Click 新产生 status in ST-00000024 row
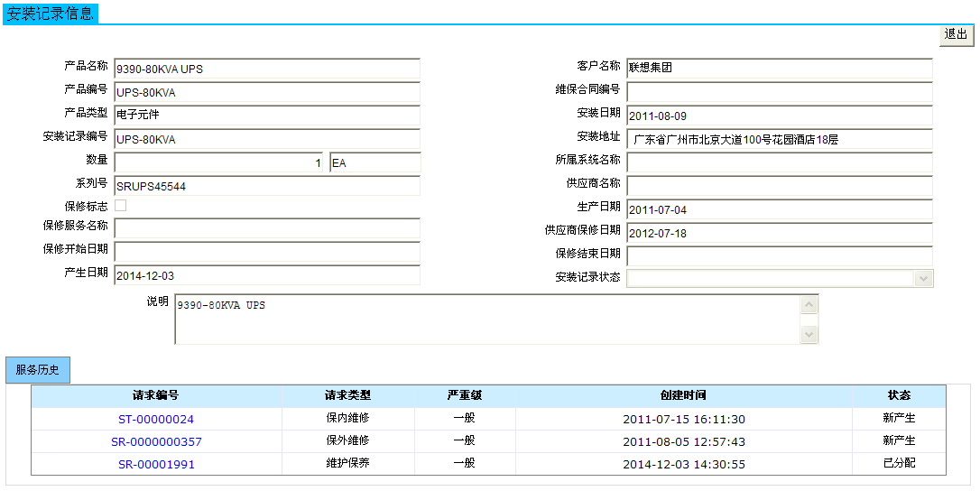The height and width of the screenshot is (491, 980). pos(899,419)
